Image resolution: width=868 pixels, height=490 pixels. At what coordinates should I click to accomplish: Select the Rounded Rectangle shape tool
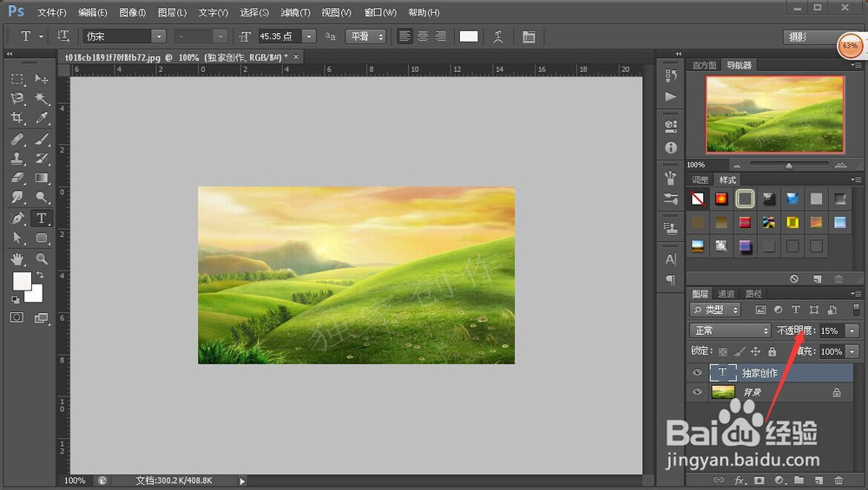coord(42,238)
